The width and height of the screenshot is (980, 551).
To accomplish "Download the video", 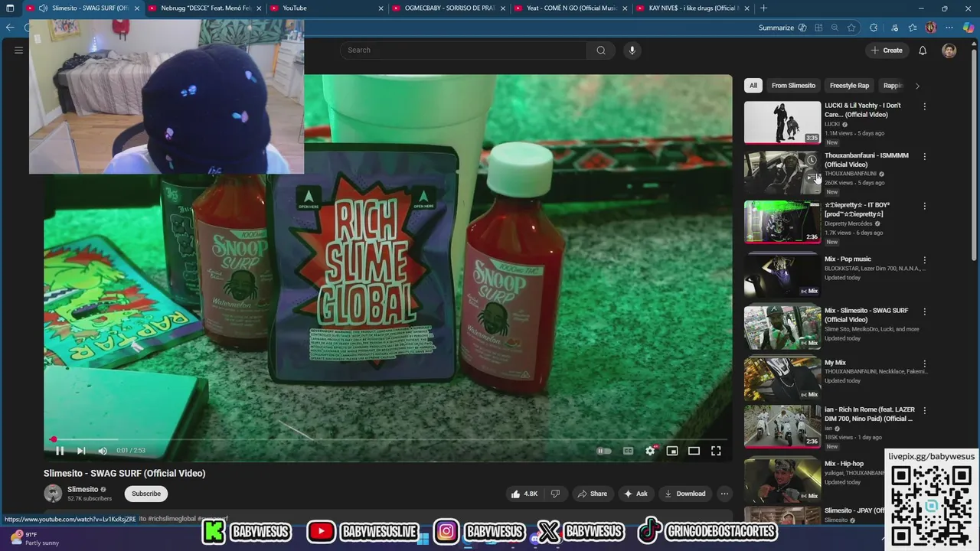I will click(685, 494).
